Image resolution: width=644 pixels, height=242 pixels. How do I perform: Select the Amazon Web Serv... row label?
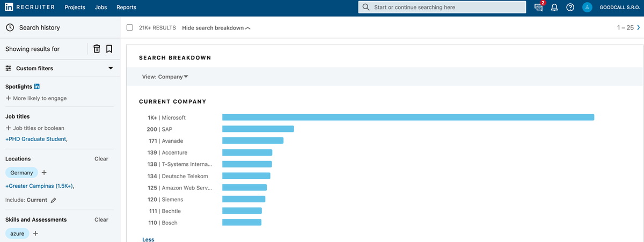(x=187, y=188)
